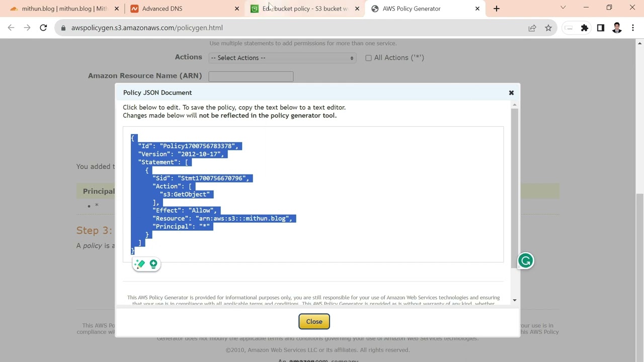Open the tab search dropdown arrow
The image size is (644, 362).
[x=563, y=8]
